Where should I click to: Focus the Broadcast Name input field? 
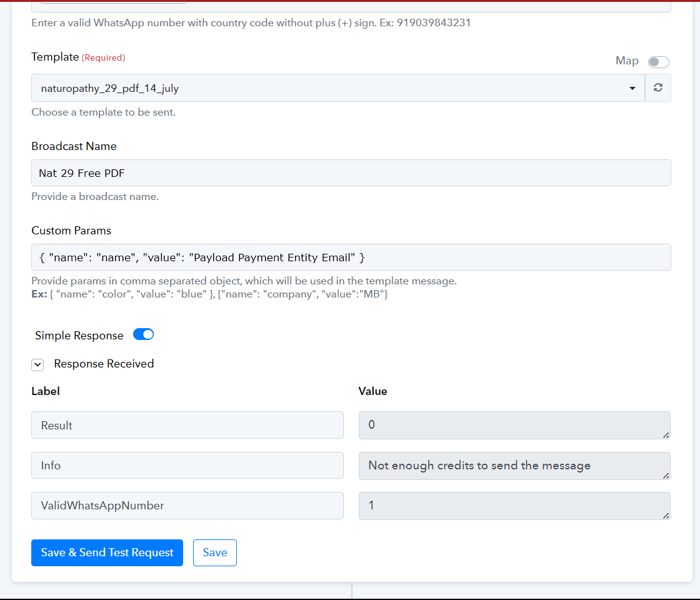pyautogui.click(x=351, y=172)
